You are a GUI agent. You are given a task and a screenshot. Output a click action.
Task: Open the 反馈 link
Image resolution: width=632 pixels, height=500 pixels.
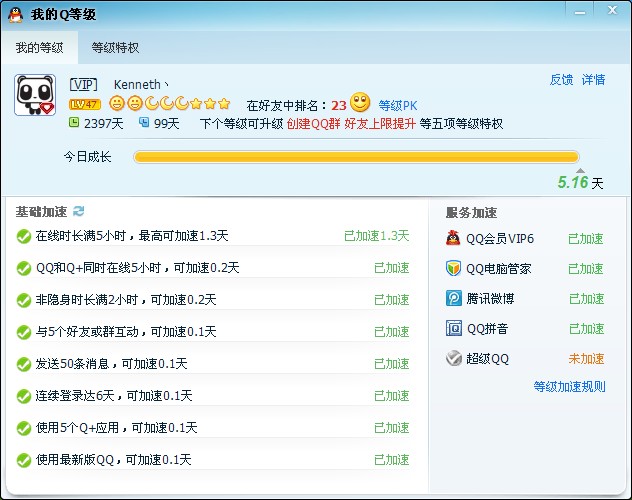click(561, 79)
